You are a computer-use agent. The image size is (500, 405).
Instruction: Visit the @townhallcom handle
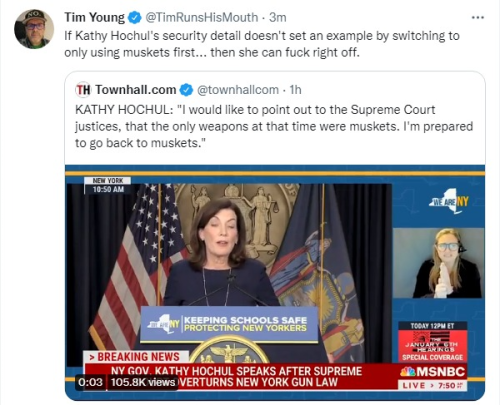238,90
